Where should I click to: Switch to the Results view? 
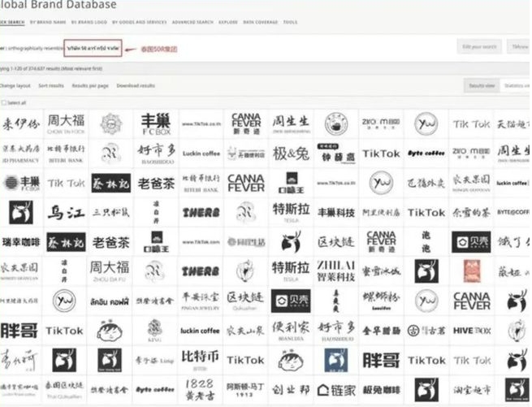(482, 85)
